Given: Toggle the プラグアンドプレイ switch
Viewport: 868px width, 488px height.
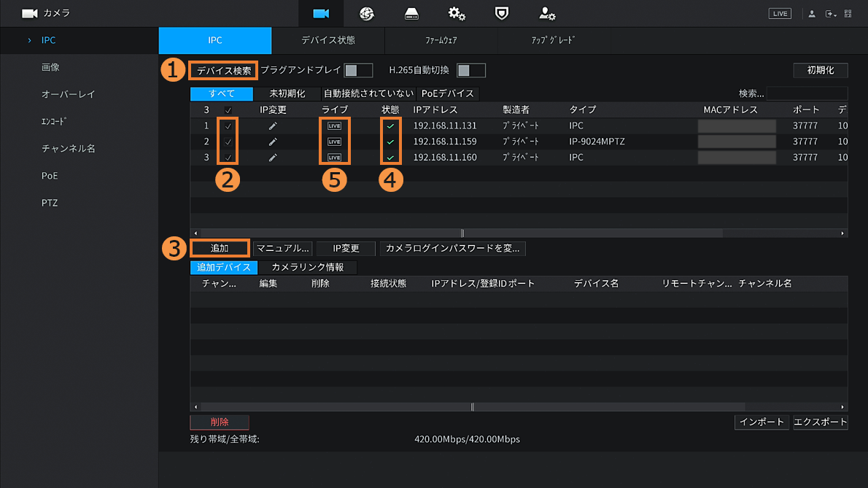Looking at the screenshot, I should coord(358,71).
